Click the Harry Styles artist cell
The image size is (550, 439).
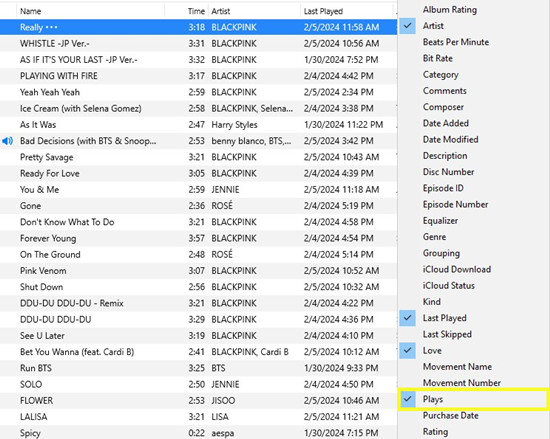[234, 125]
